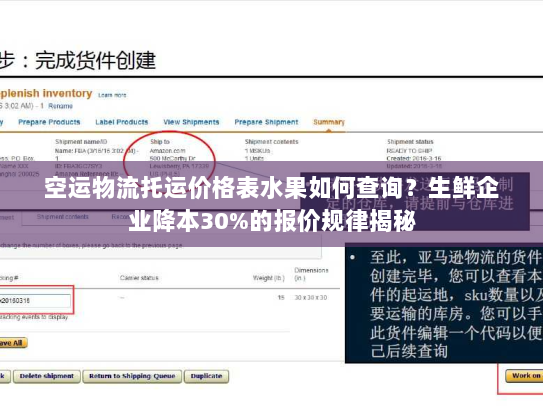
Task: Open the Learn more link
Action: [x=112, y=95]
